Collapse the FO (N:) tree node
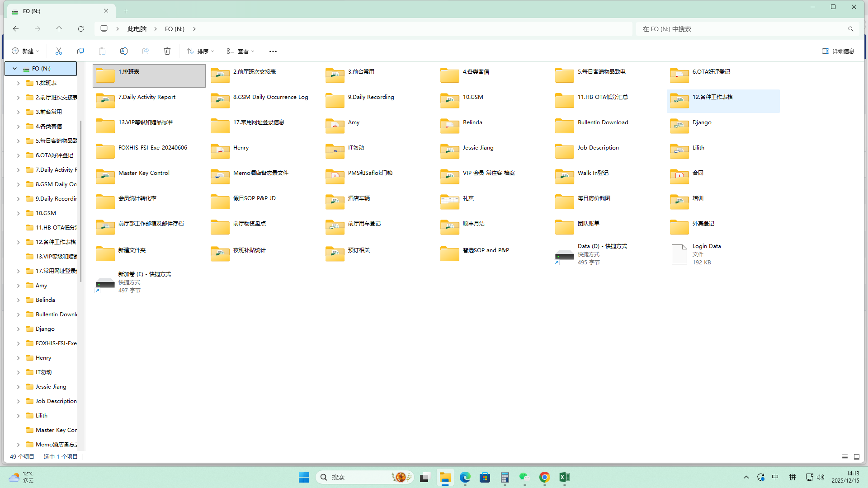The image size is (868, 488). [x=15, y=69]
